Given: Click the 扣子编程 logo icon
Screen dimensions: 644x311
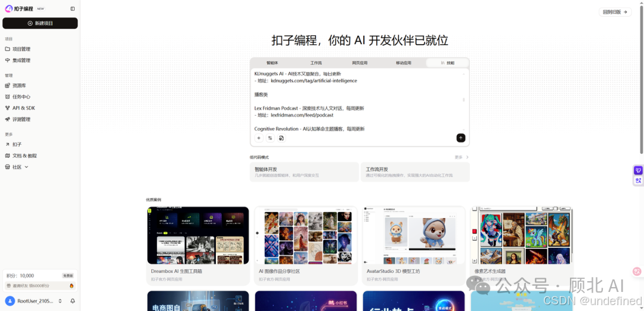Looking at the screenshot, I should click(x=8, y=8).
